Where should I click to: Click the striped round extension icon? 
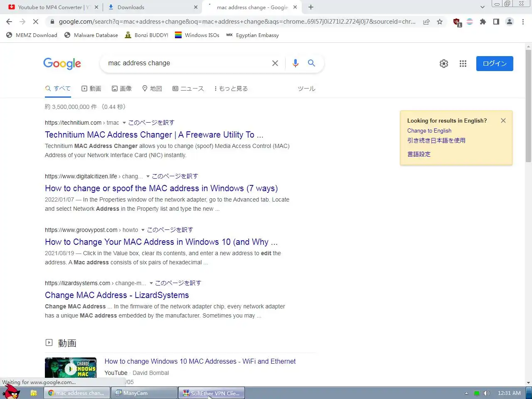click(x=470, y=22)
